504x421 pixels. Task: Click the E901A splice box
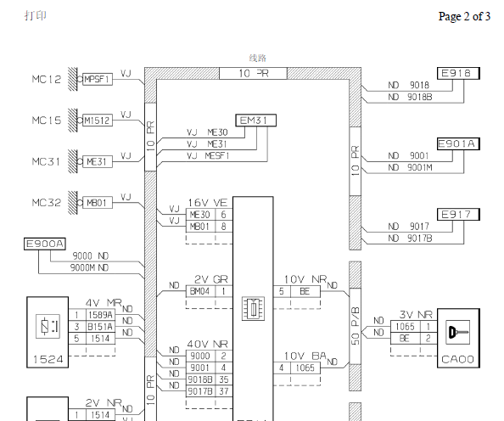pyautogui.click(x=458, y=143)
